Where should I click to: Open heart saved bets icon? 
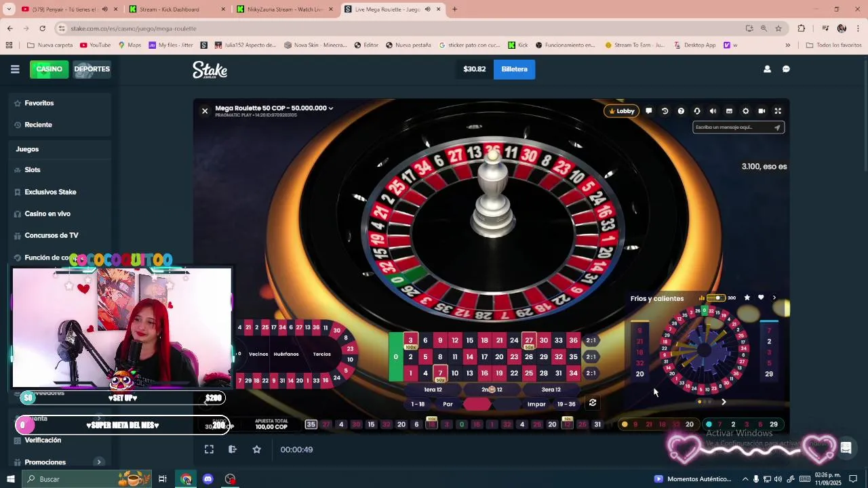pyautogui.click(x=761, y=298)
